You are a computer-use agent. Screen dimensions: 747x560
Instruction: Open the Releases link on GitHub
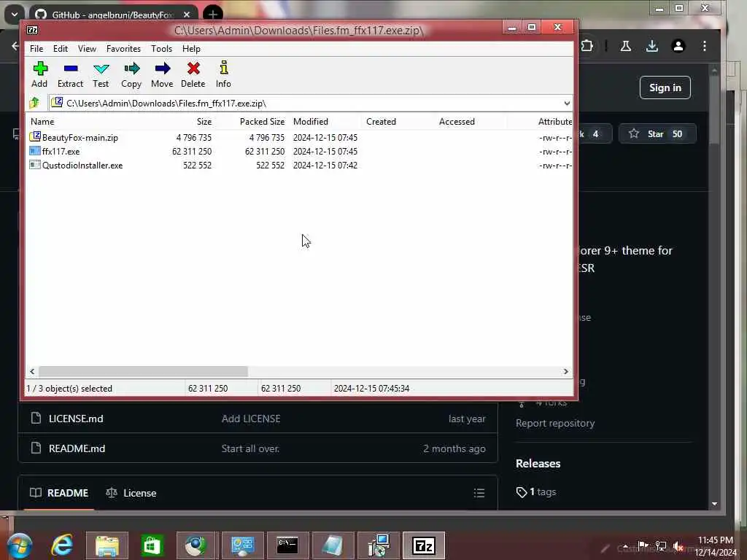coord(538,463)
